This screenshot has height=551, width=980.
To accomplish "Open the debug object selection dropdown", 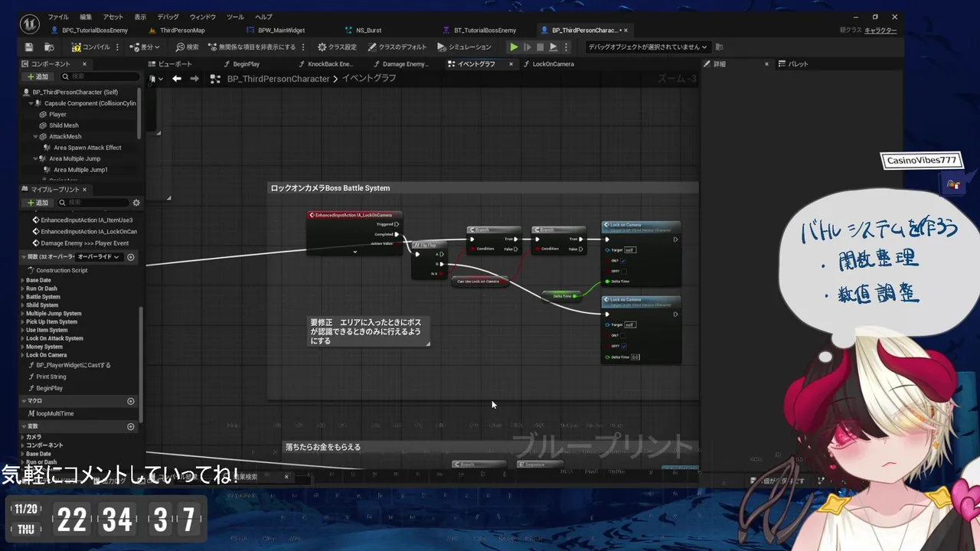I will (648, 47).
